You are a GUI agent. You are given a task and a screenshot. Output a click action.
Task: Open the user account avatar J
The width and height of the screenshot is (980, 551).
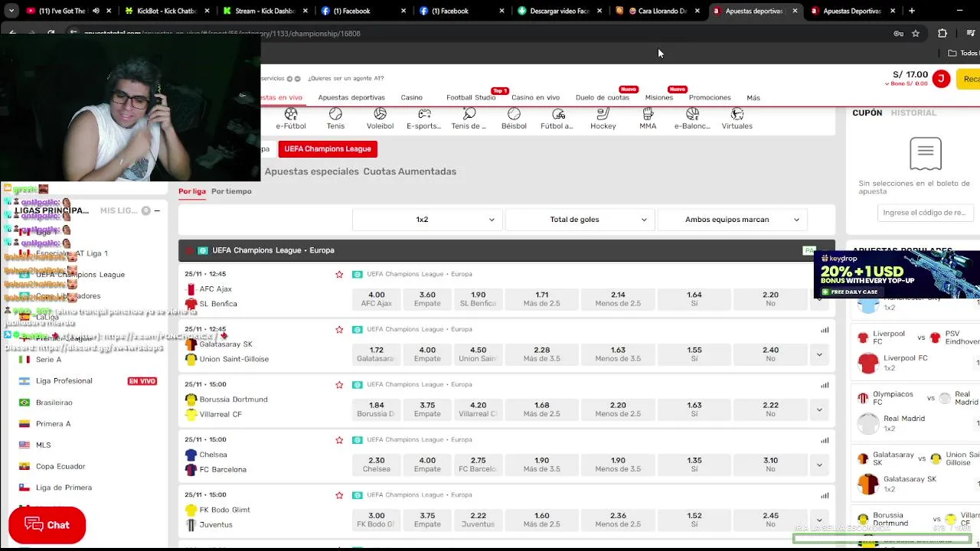(941, 79)
